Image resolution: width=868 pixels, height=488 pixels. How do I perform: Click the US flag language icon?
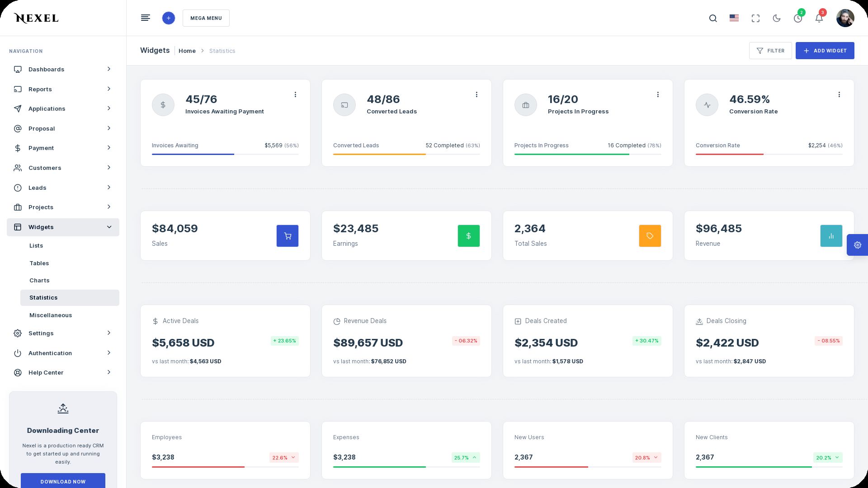(734, 18)
